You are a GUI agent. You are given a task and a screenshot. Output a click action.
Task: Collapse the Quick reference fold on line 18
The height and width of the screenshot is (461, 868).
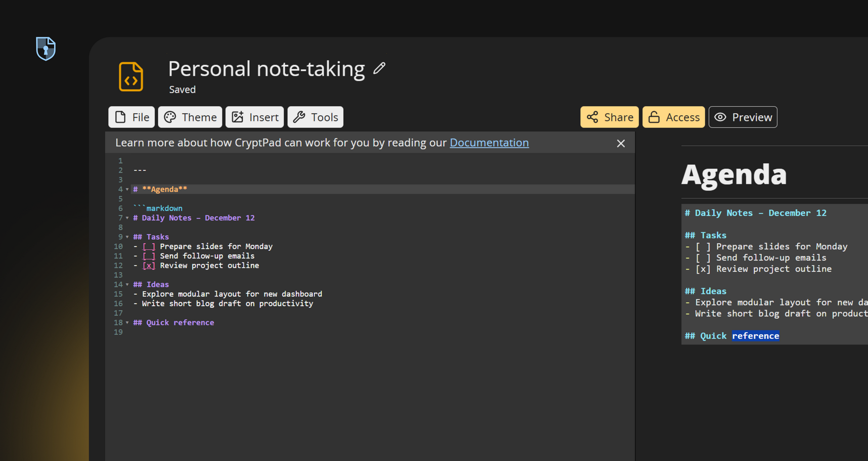pyautogui.click(x=127, y=323)
